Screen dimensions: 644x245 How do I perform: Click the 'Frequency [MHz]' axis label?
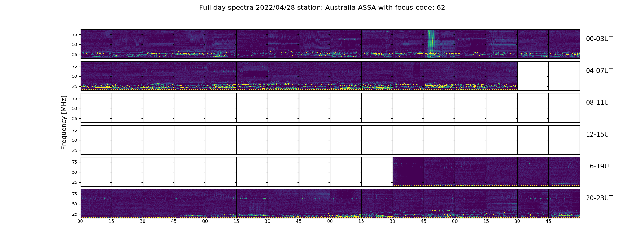(x=64, y=123)
